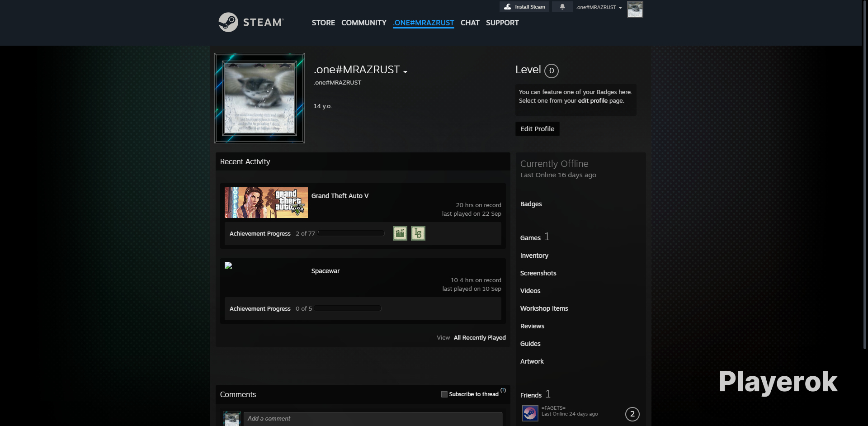
Task: Click GTA V Achievement Progress label
Action: [x=260, y=234]
